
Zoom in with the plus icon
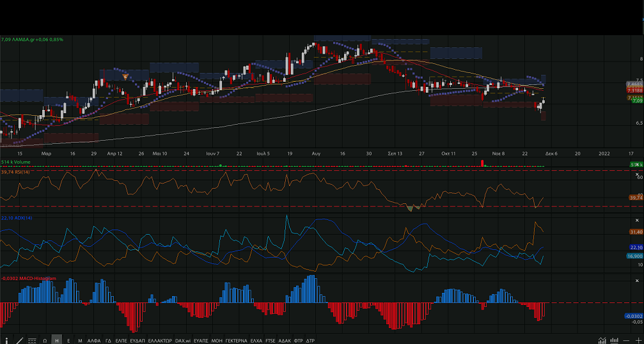pos(638,340)
